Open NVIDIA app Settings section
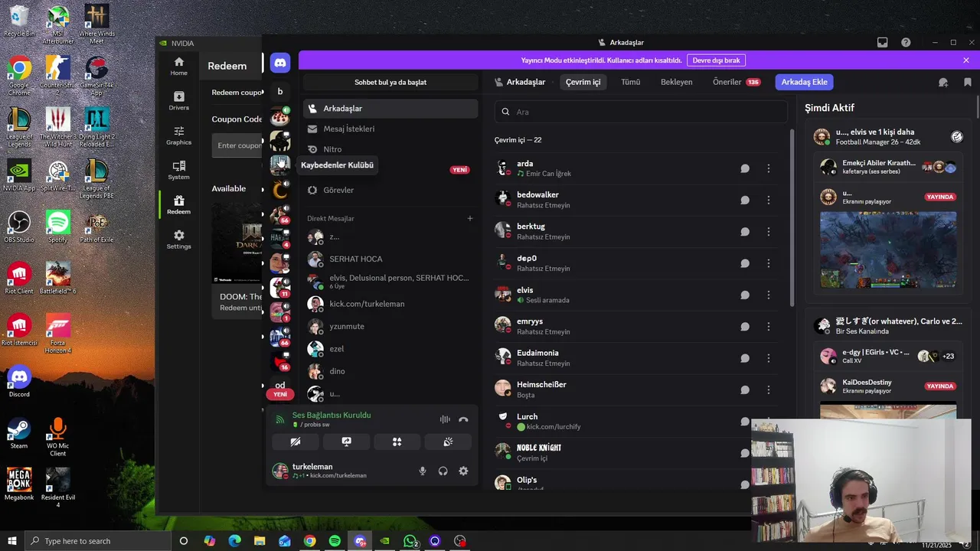Screen dimensions: 980x551 point(178,240)
